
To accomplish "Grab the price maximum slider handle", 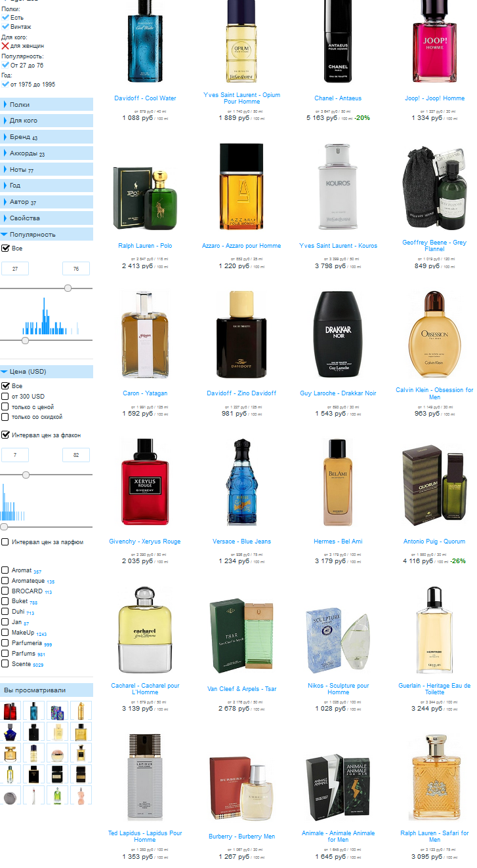I will (x=26, y=475).
